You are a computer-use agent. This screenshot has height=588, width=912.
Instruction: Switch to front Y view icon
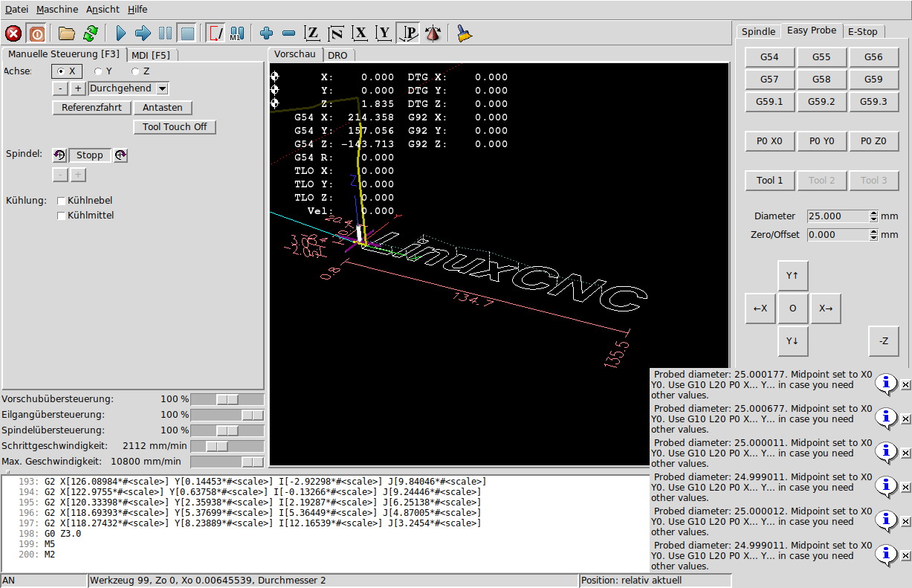click(x=384, y=33)
